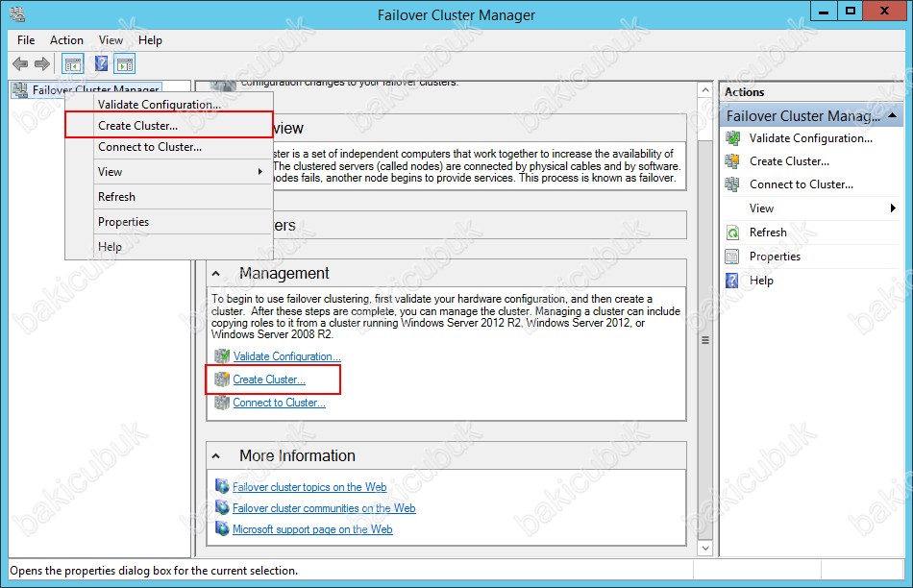Click Connect to Cluster icon in Actions pane

click(732, 184)
